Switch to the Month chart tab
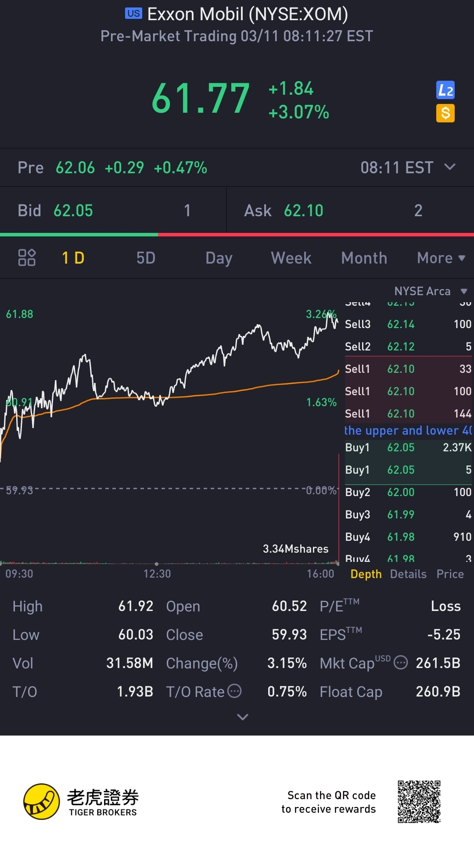The width and height of the screenshot is (474, 868). tap(364, 258)
